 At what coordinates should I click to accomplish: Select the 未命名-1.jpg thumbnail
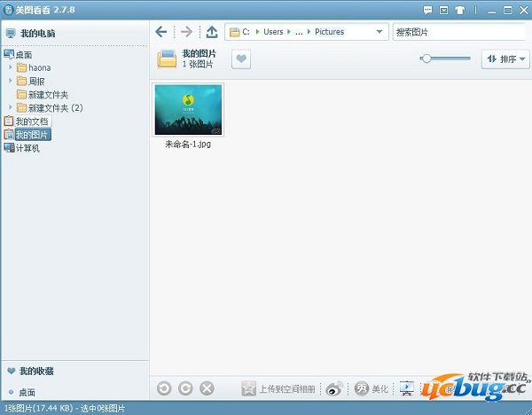[x=188, y=110]
